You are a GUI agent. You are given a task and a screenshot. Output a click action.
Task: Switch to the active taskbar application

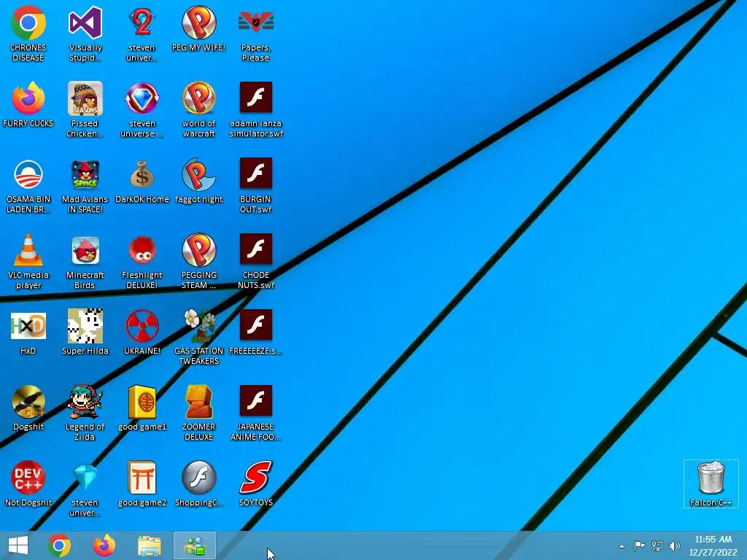coord(194,545)
